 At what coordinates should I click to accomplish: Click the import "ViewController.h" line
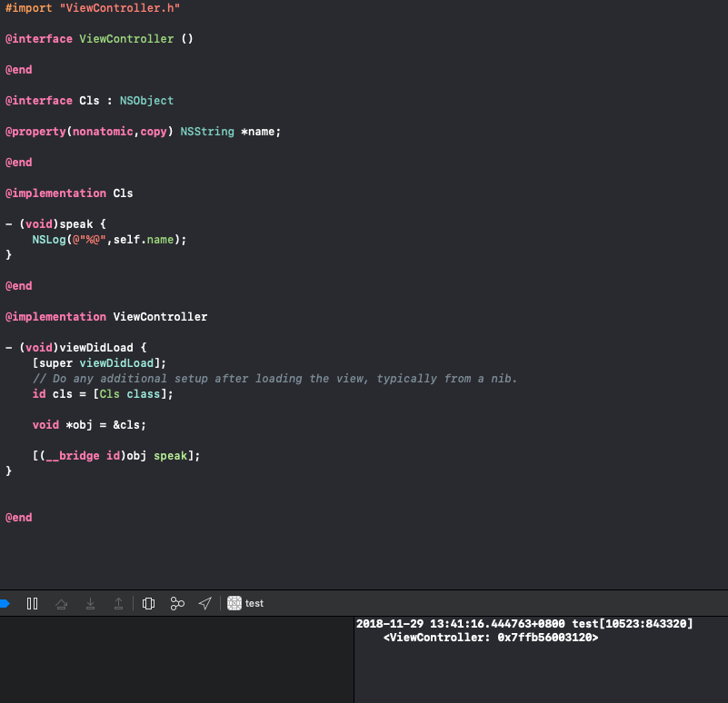tap(93, 8)
